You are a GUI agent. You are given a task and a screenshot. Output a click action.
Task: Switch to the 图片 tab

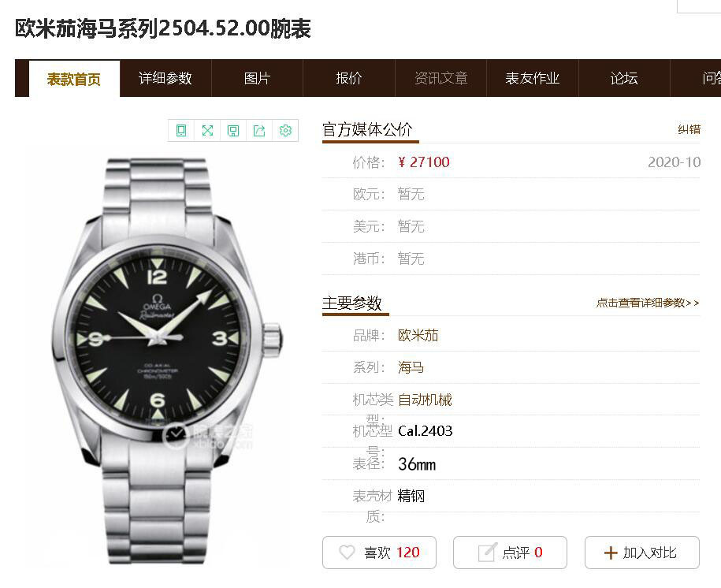pos(257,78)
